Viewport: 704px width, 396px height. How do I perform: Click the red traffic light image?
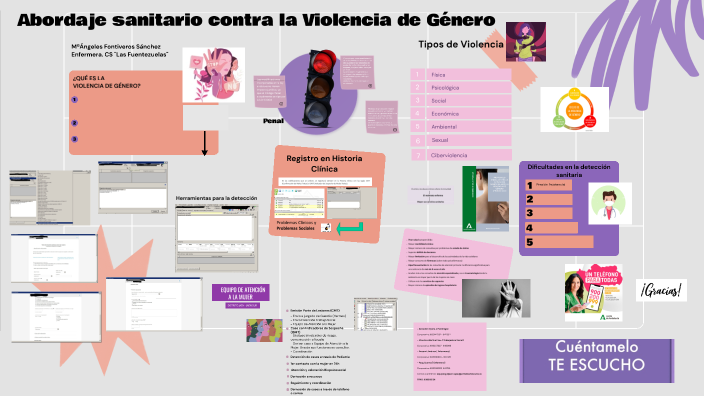point(319,88)
